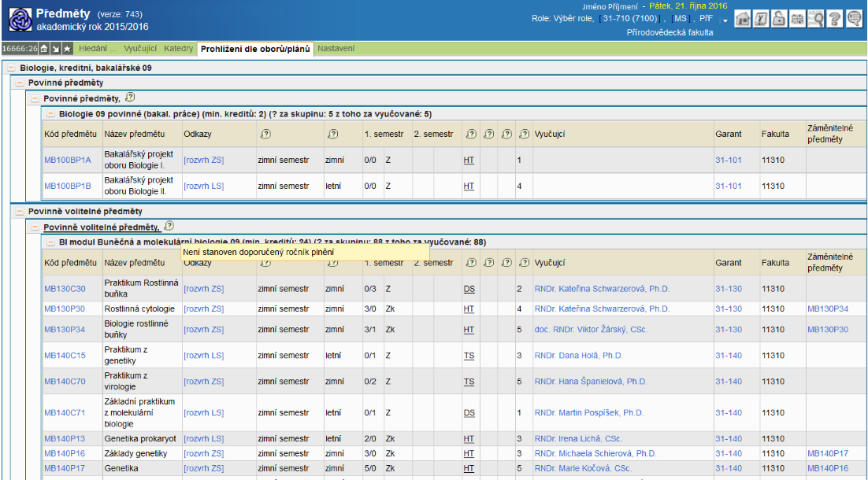This screenshot has height=480, width=868.
Task: Collapse the Biologie, kreditní, bakalářské 09 section
Action: coord(11,68)
